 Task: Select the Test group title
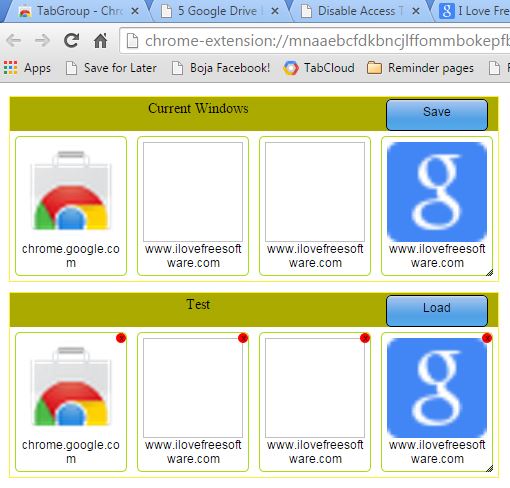[x=198, y=304]
